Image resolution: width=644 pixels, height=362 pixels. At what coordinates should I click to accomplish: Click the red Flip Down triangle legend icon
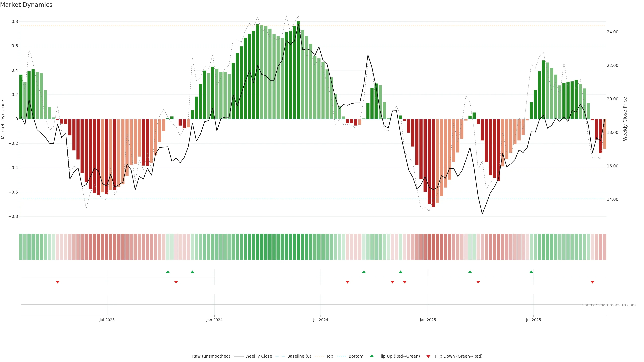click(428, 356)
